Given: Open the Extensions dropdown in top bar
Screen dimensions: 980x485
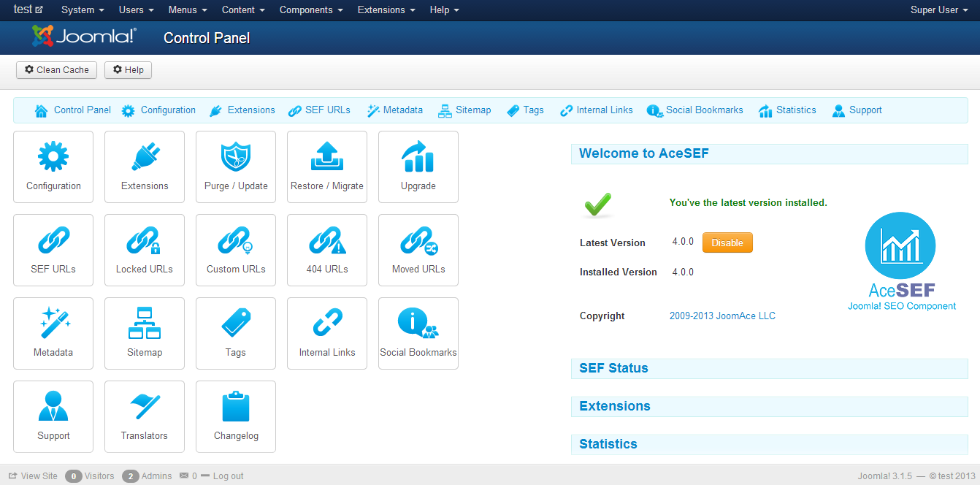Looking at the screenshot, I should point(386,10).
